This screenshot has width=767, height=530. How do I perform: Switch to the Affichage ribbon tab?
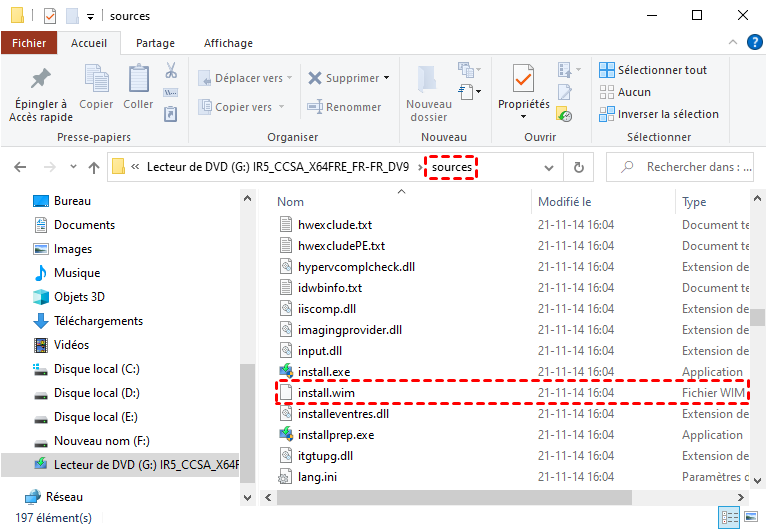(228, 43)
